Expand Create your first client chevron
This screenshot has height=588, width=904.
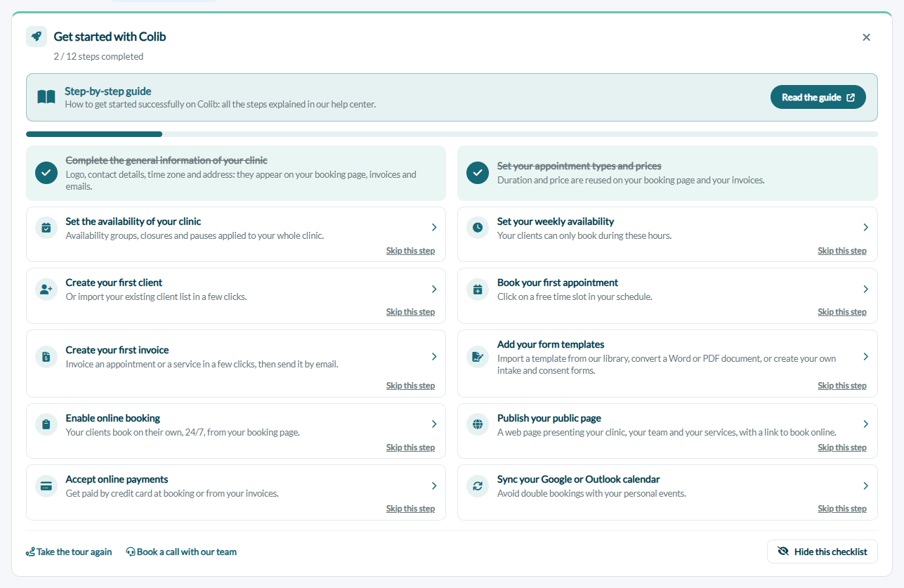click(434, 289)
